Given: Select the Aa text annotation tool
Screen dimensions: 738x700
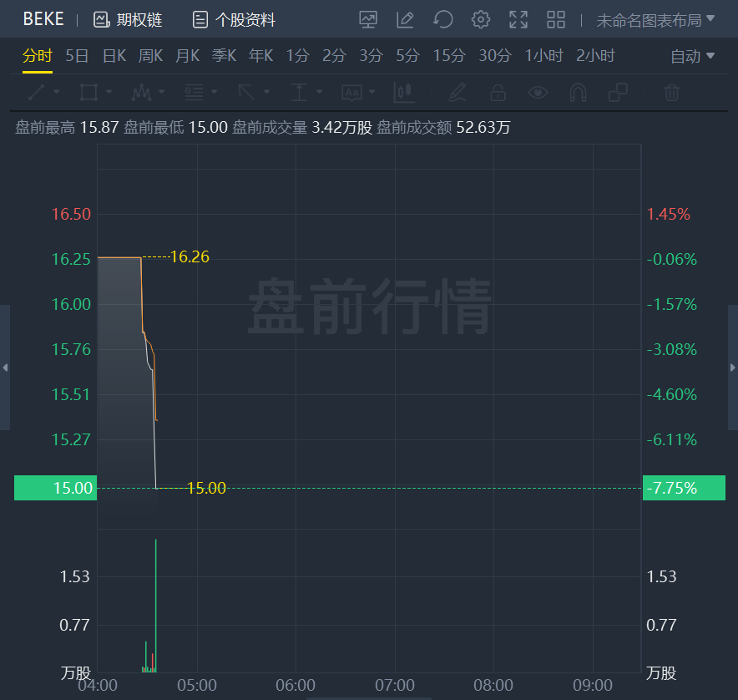Looking at the screenshot, I should 351,93.
